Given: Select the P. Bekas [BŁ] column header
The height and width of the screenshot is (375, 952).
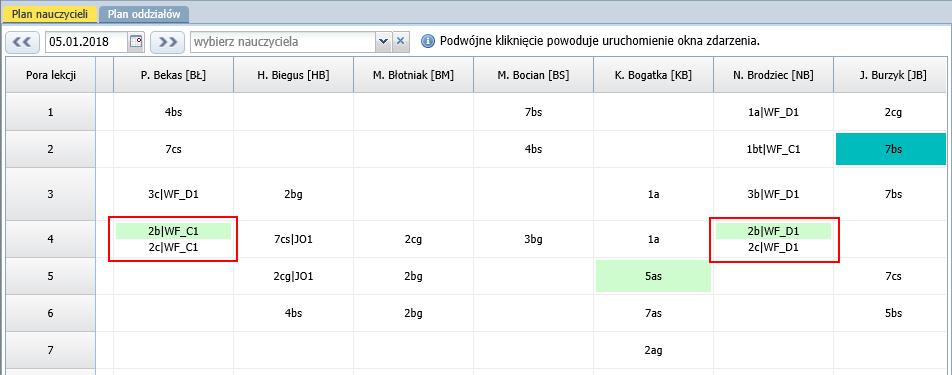Looking at the screenshot, I should [x=173, y=75].
